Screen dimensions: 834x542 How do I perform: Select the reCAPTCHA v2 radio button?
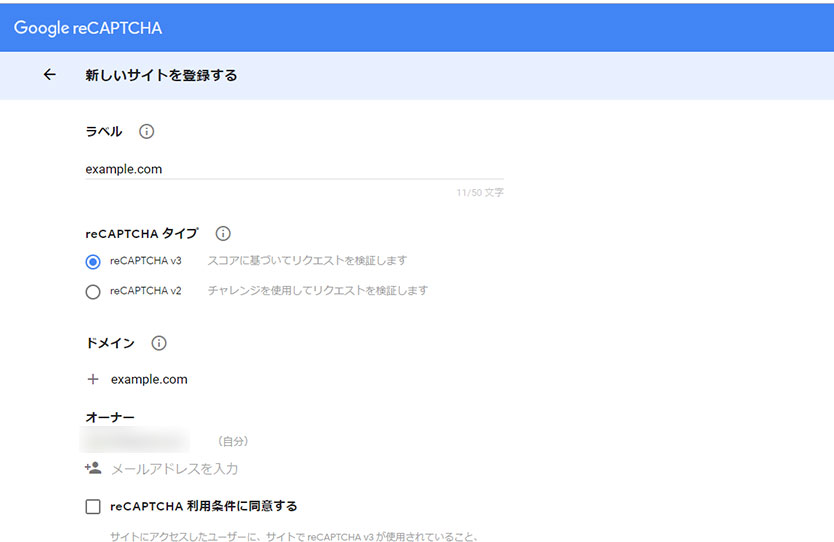[93, 292]
